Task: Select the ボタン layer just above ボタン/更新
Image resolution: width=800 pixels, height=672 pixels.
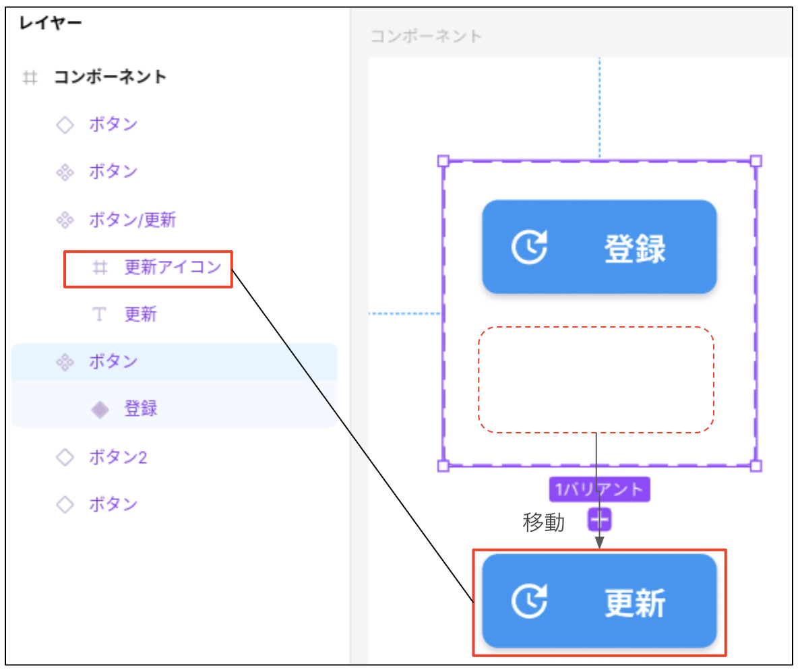Action: (113, 172)
